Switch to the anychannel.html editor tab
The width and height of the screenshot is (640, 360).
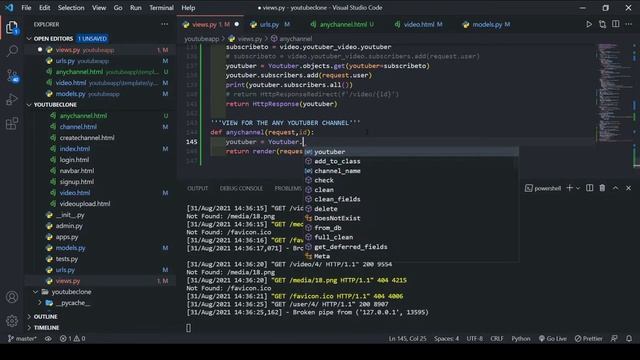tap(343, 24)
